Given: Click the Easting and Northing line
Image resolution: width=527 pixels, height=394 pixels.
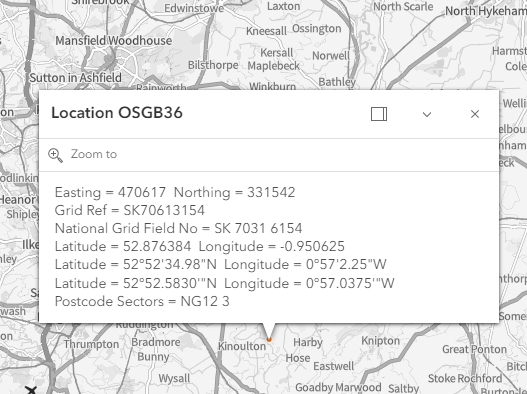Looking at the screenshot, I should tap(175, 193).
